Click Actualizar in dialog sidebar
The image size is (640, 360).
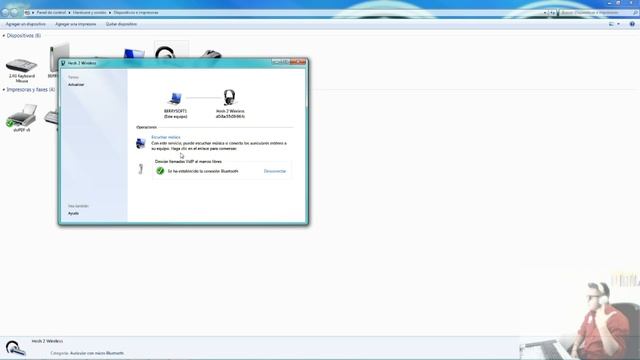(x=76, y=84)
